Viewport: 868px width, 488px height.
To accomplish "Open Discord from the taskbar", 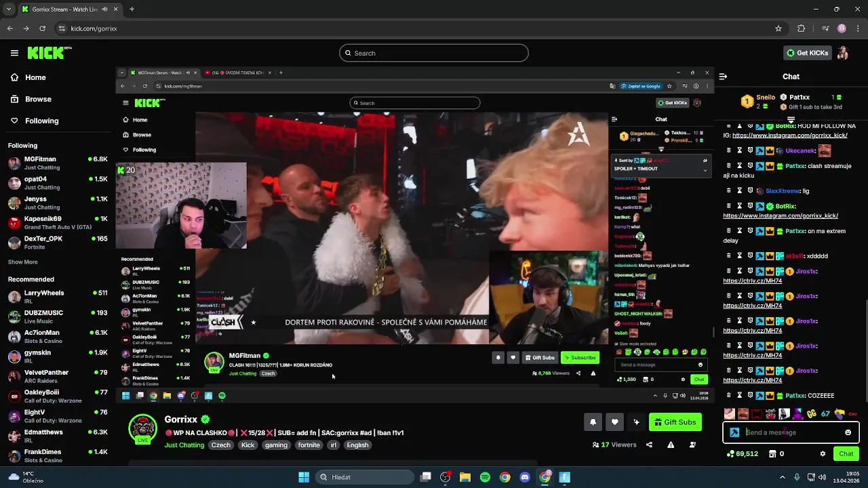I will [525, 477].
